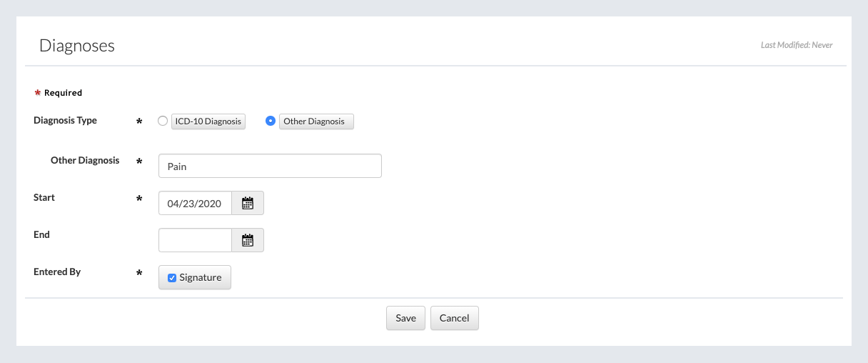This screenshot has height=363, width=868.
Task: Click the Signature label text
Action: tap(201, 277)
